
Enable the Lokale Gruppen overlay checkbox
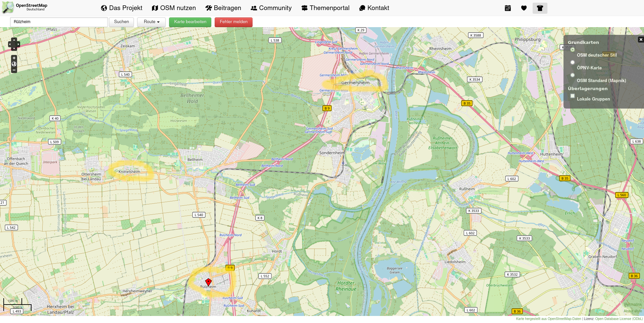(573, 96)
